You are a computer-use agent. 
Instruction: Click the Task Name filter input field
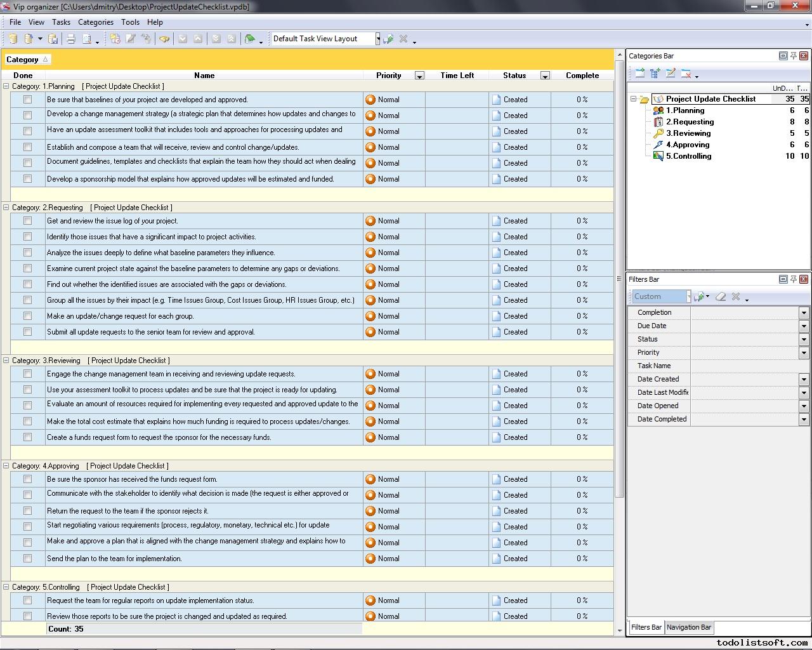[x=749, y=366]
